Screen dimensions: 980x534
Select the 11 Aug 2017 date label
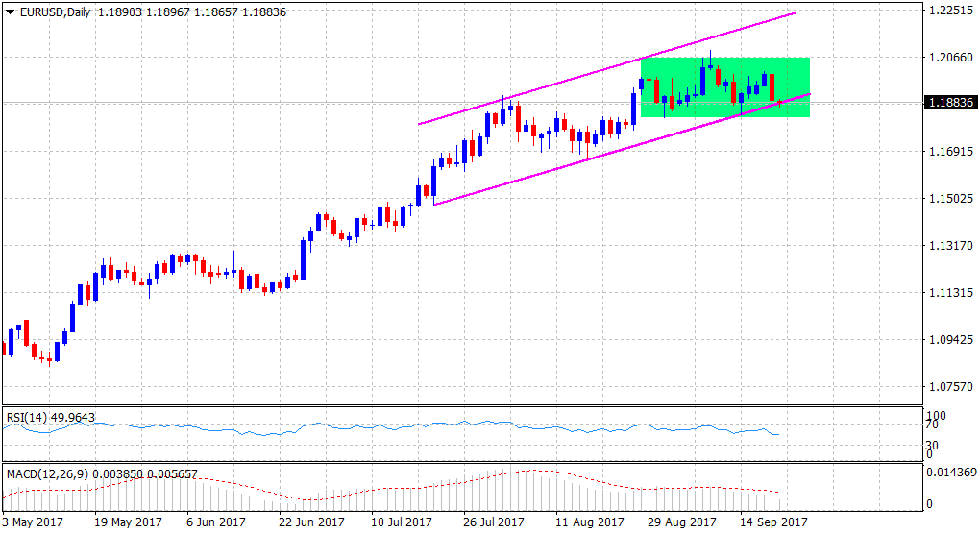pos(589,522)
